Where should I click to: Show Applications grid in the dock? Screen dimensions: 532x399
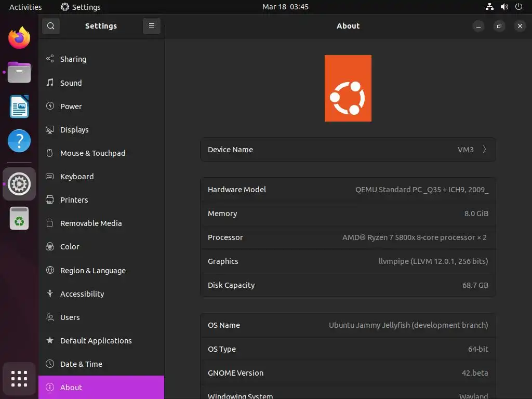[19, 378]
